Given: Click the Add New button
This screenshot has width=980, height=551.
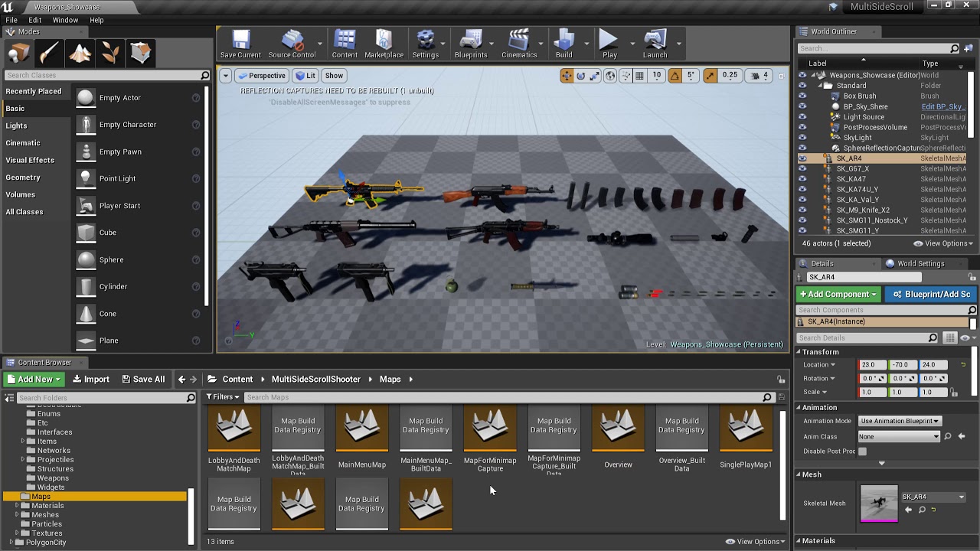Looking at the screenshot, I should coord(35,379).
